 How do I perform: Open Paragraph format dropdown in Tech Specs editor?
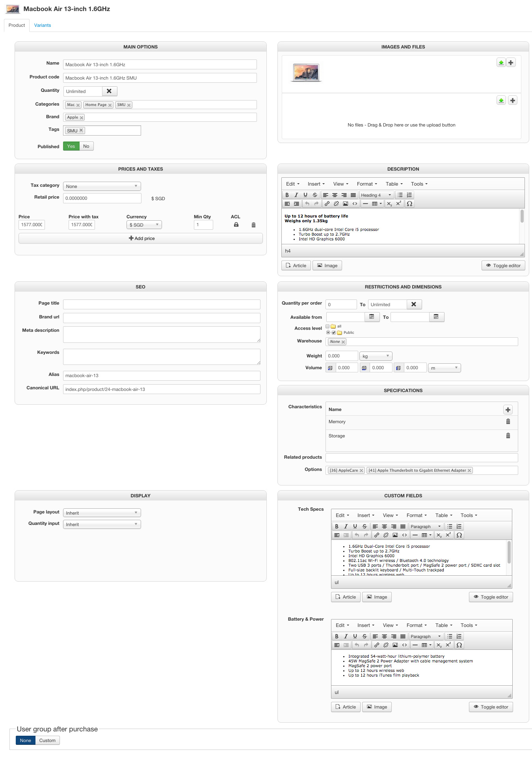tap(426, 526)
